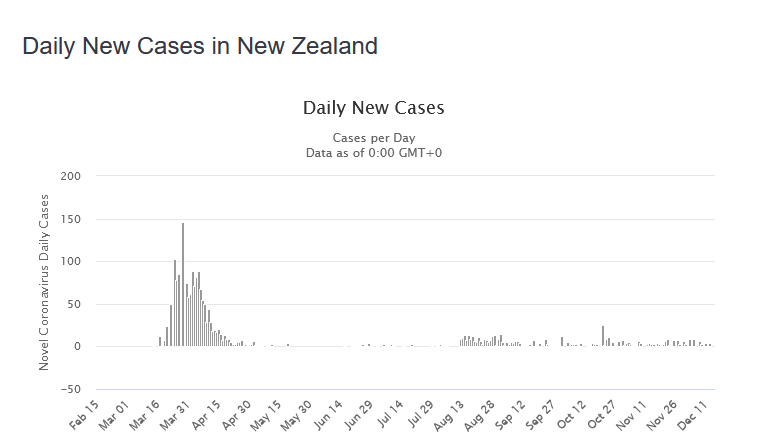Click the 'Cases per Day' subtitle
The height and width of the screenshot is (447, 776).
(x=373, y=138)
